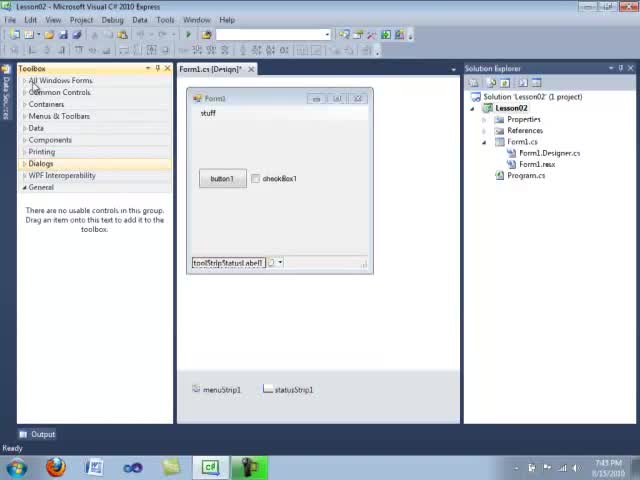Open the Project menu
Viewport: 640px width, 480px height.
[x=81, y=20]
